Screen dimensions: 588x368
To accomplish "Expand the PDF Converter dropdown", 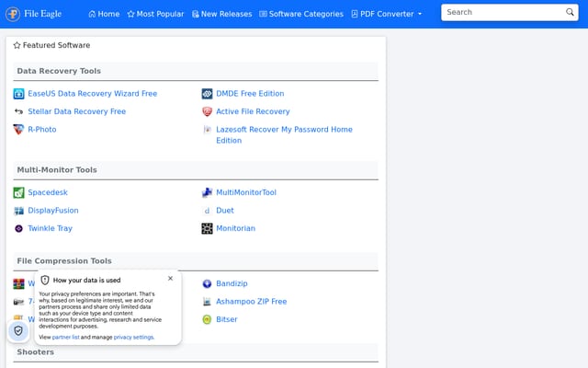I will click(387, 14).
